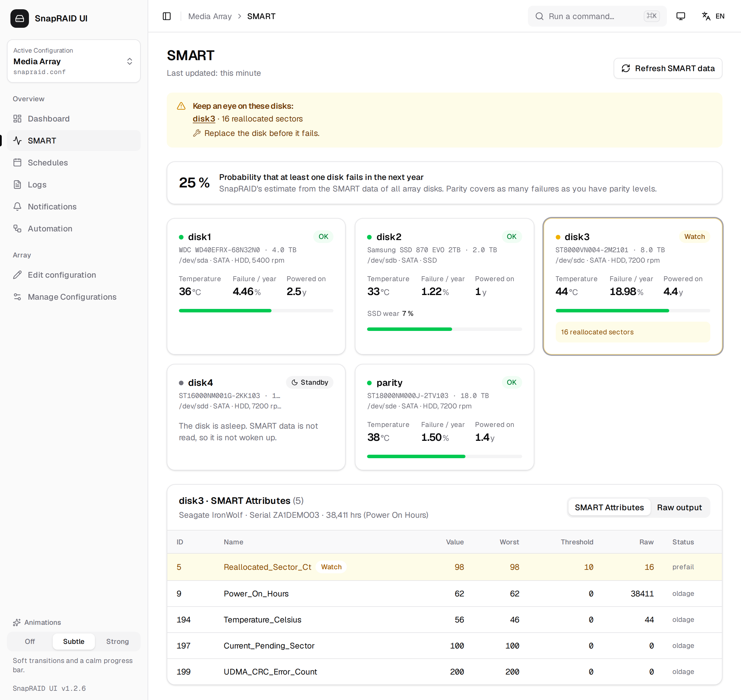
Task: Click the Schedules calendar icon
Action: 18,163
